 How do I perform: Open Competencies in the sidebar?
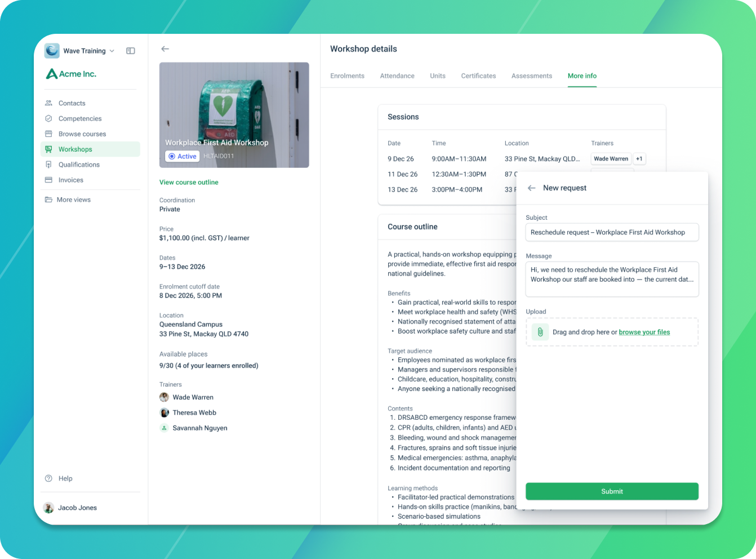tap(90, 118)
